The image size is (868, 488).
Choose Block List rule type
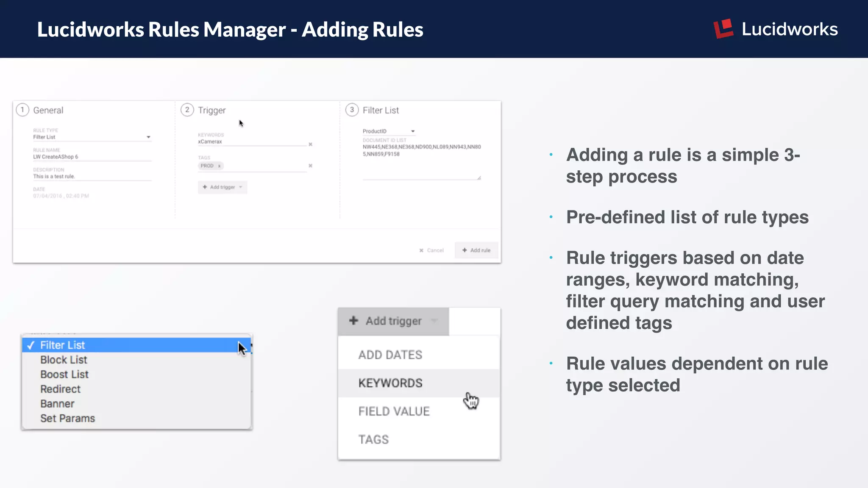coord(136,360)
